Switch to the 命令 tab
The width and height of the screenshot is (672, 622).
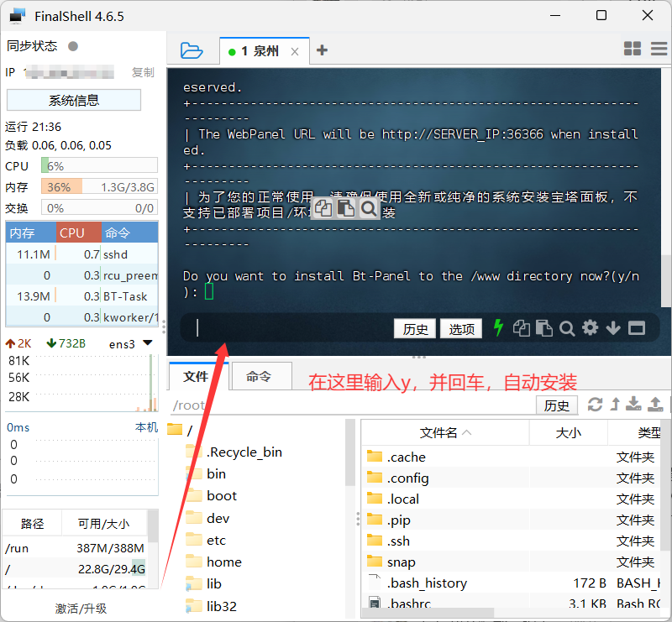259,377
